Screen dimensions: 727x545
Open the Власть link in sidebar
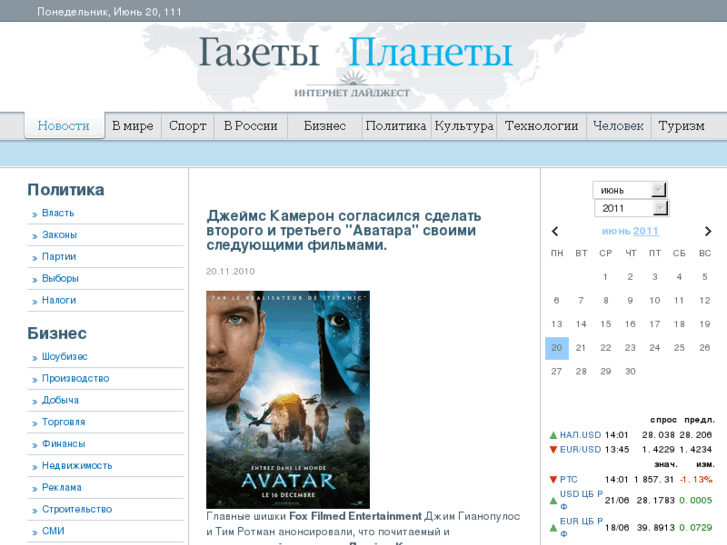pos(58,213)
